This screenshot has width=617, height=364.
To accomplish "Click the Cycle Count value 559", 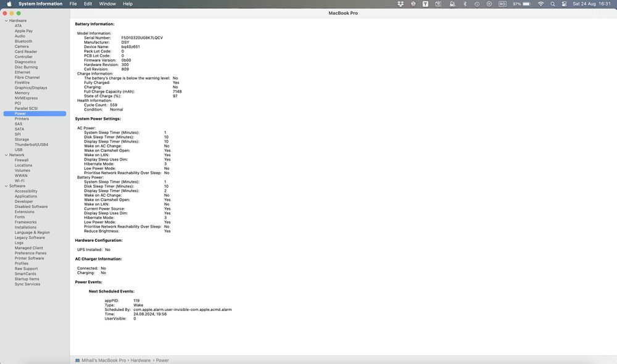I will pyautogui.click(x=114, y=105).
